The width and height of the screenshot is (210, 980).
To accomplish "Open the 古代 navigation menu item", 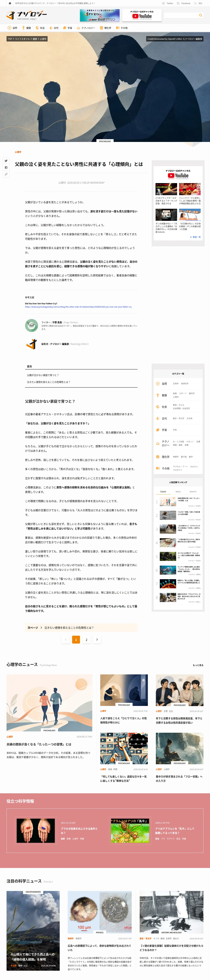I will (x=54, y=28).
